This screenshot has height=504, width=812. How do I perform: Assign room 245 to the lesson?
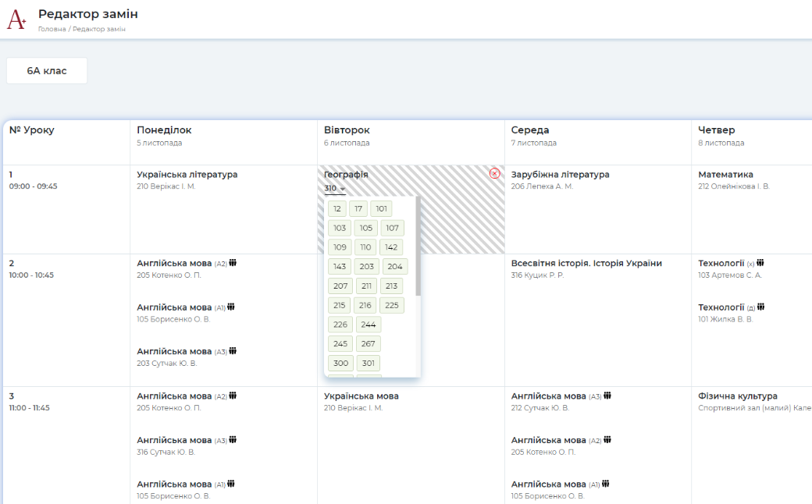pyautogui.click(x=340, y=343)
